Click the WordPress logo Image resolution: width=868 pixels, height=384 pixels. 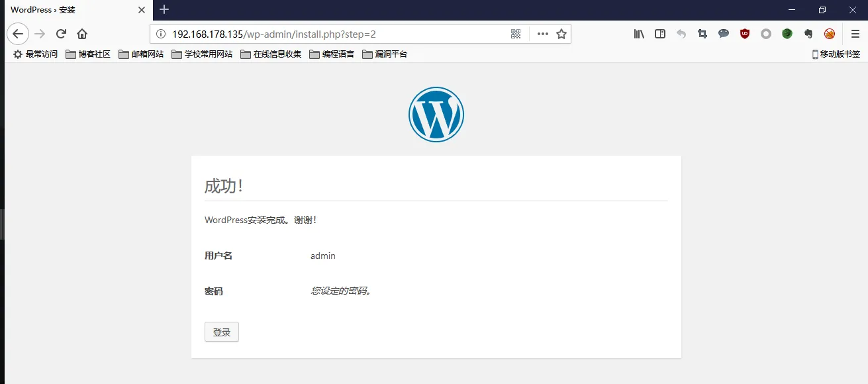click(436, 115)
